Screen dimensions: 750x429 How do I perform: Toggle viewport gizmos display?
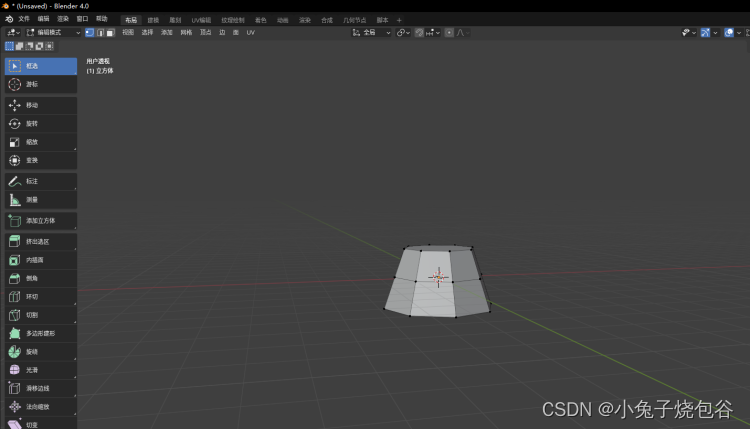705,33
